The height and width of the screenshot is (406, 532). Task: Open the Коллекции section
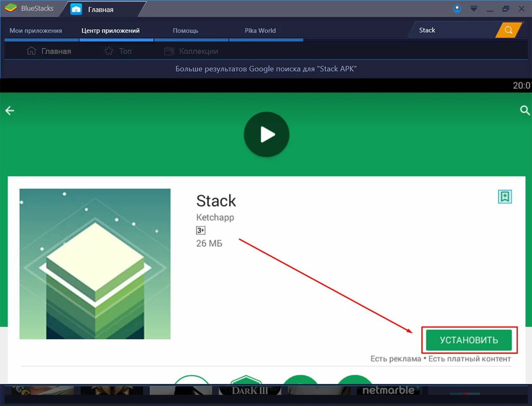[191, 51]
